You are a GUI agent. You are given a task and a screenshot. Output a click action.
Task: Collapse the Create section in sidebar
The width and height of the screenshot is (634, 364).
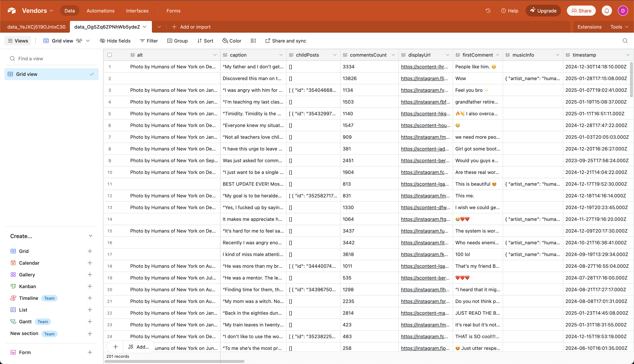[91, 236]
